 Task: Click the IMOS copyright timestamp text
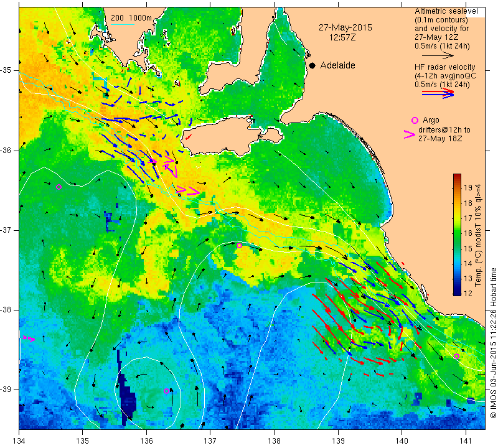[493, 343]
